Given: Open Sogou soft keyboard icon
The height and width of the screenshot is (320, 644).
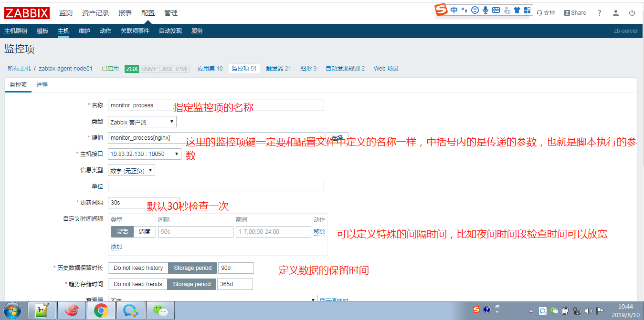Looking at the screenshot, I should (x=496, y=10).
